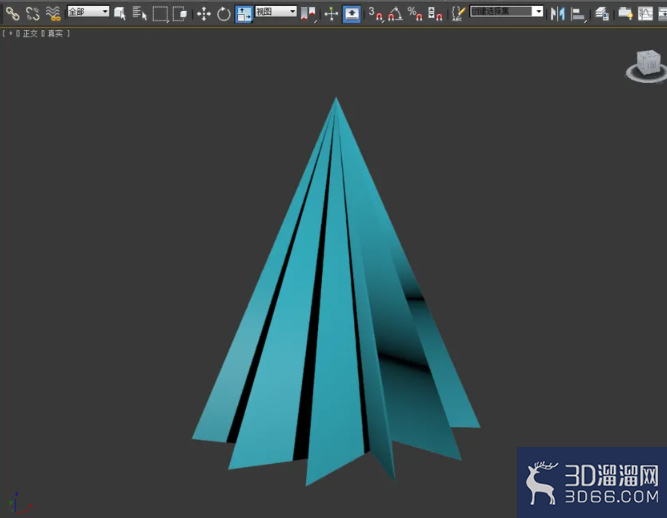Toggle keyboard shortcut override button
667x518 pixels.
pos(352,14)
